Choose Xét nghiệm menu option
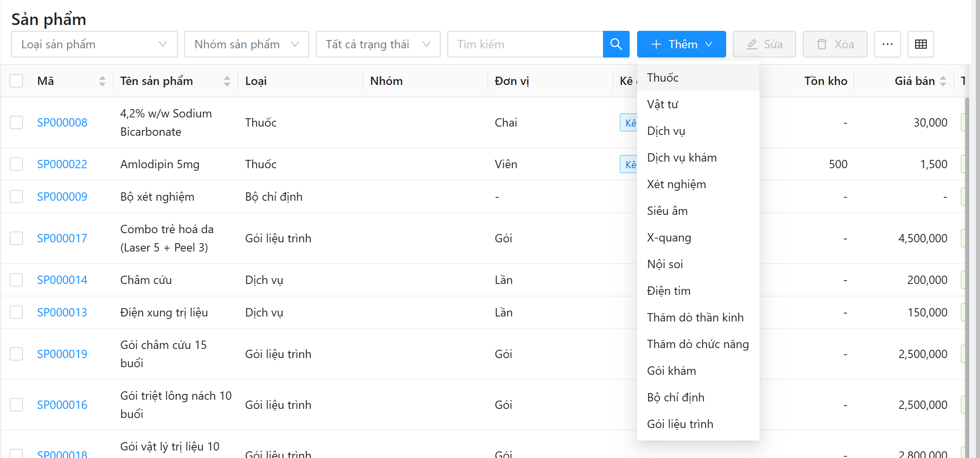Viewport: 980px width, 458px height. coord(698,184)
